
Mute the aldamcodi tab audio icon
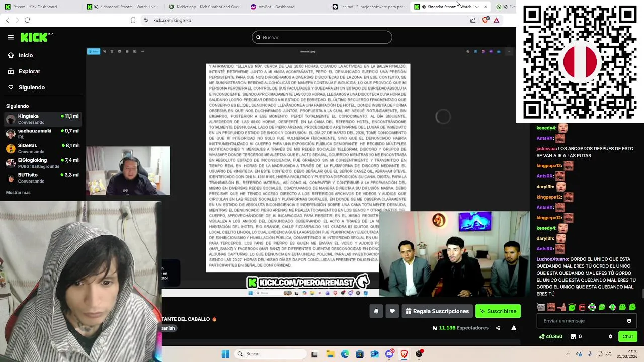point(96,7)
